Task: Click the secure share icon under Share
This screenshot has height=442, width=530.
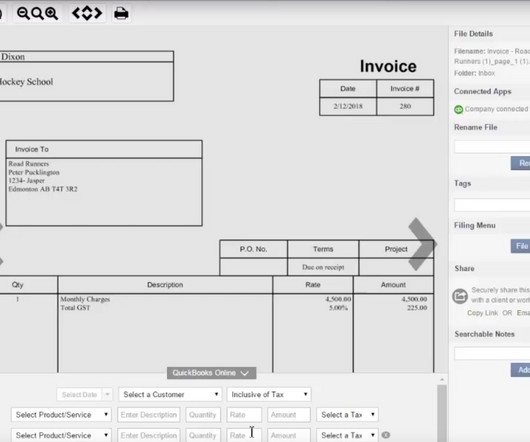Action: coord(460,296)
